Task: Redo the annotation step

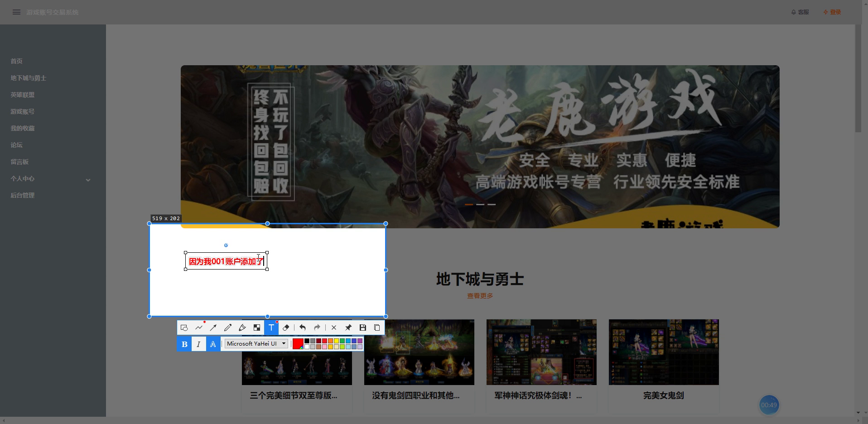Action: (317, 328)
